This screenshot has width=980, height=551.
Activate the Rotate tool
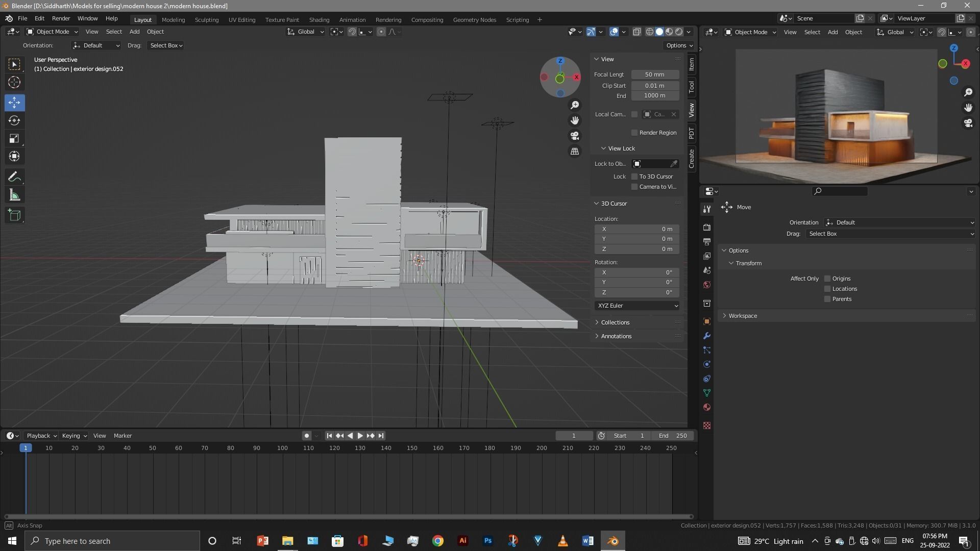click(14, 120)
